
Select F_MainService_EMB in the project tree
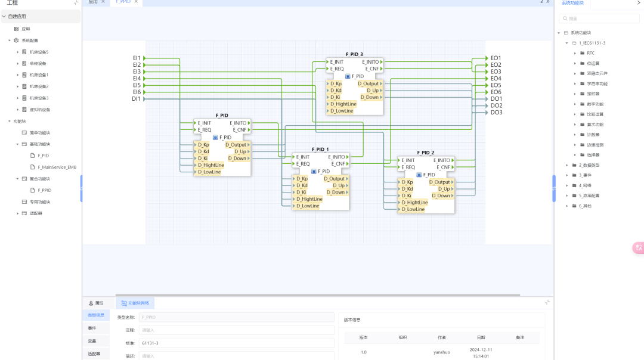[x=57, y=167]
